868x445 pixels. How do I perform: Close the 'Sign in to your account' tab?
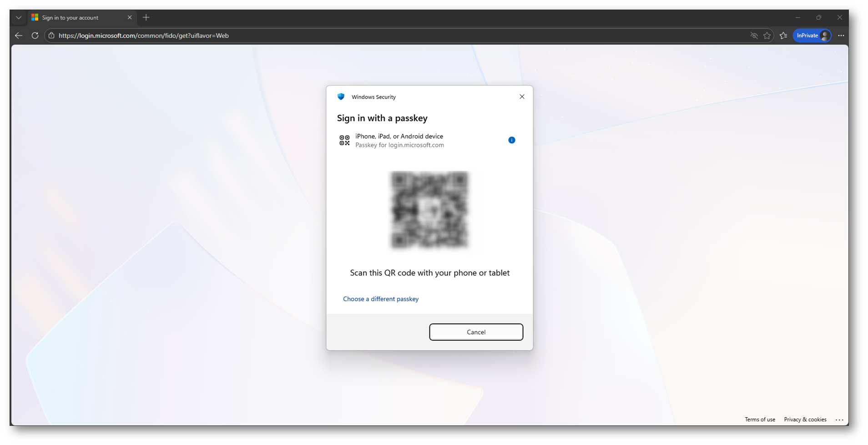click(130, 18)
